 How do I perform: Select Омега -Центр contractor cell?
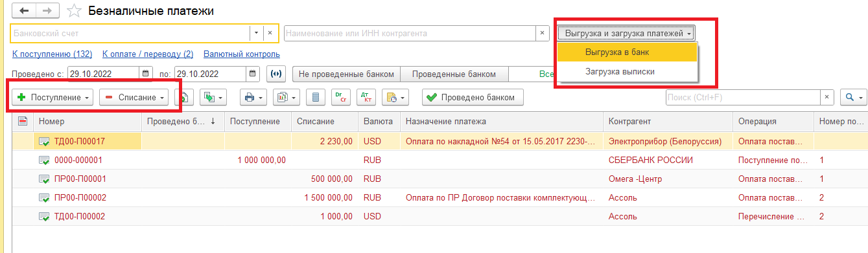click(668, 179)
